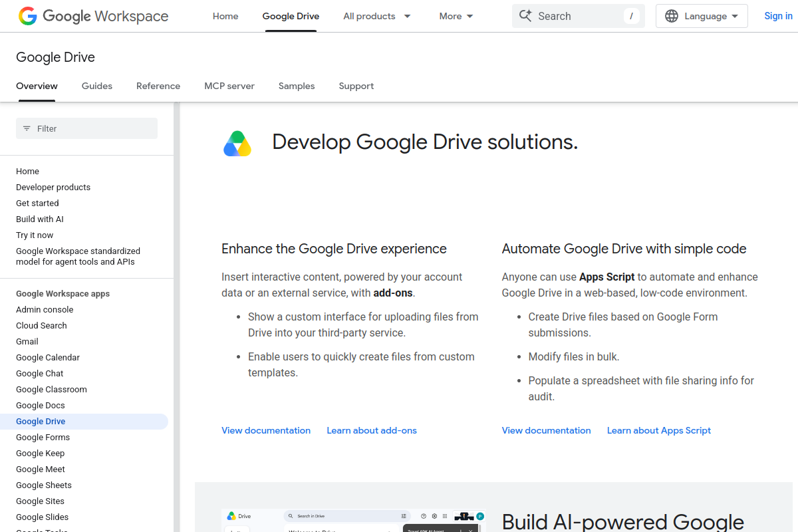Click the Drive screenshot thumbnail at bottom
798x532 pixels.
(x=354, y=521)
